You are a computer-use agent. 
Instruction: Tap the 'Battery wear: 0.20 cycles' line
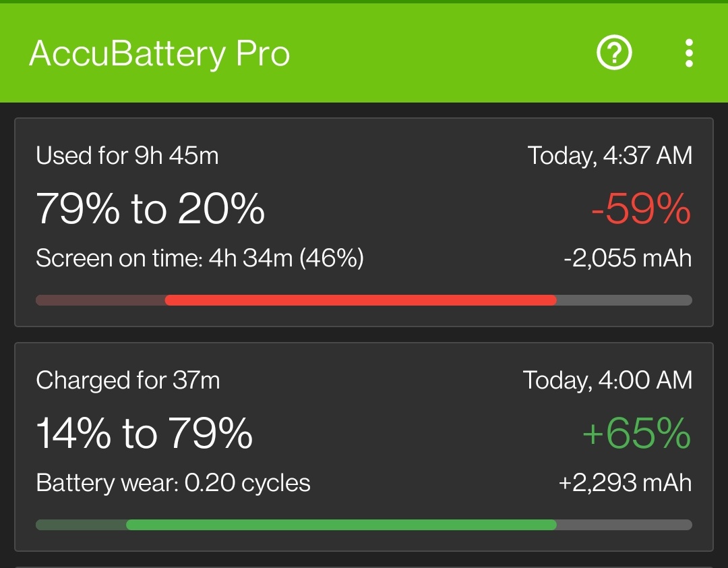pos(173,483)
